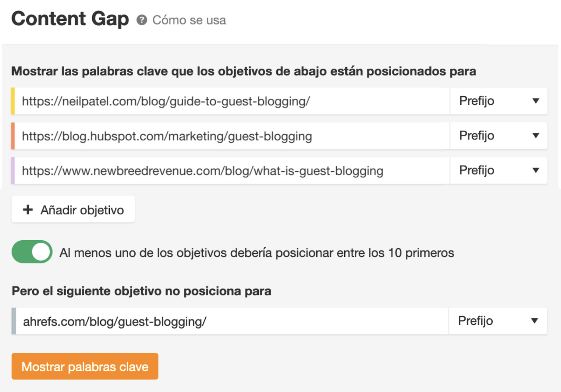
Task: Click the orange color marker beside hubspot URL
Action: [13, 136]
